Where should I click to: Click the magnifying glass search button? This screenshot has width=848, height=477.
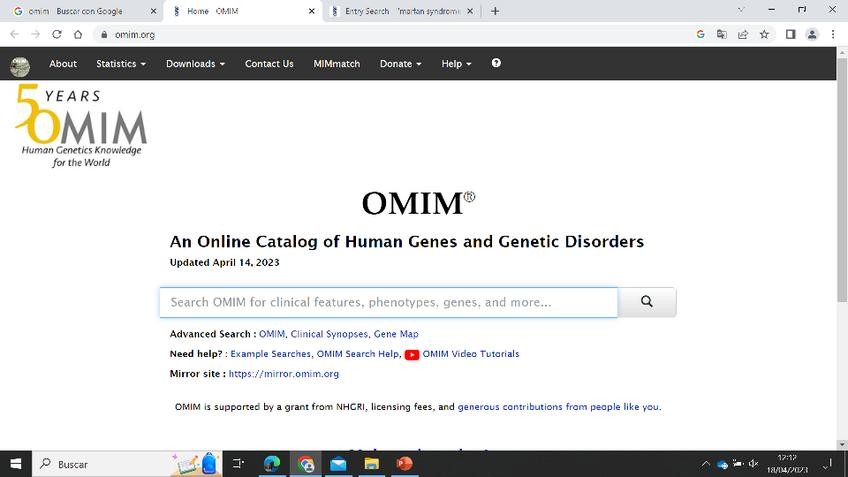tap(647, 302)
